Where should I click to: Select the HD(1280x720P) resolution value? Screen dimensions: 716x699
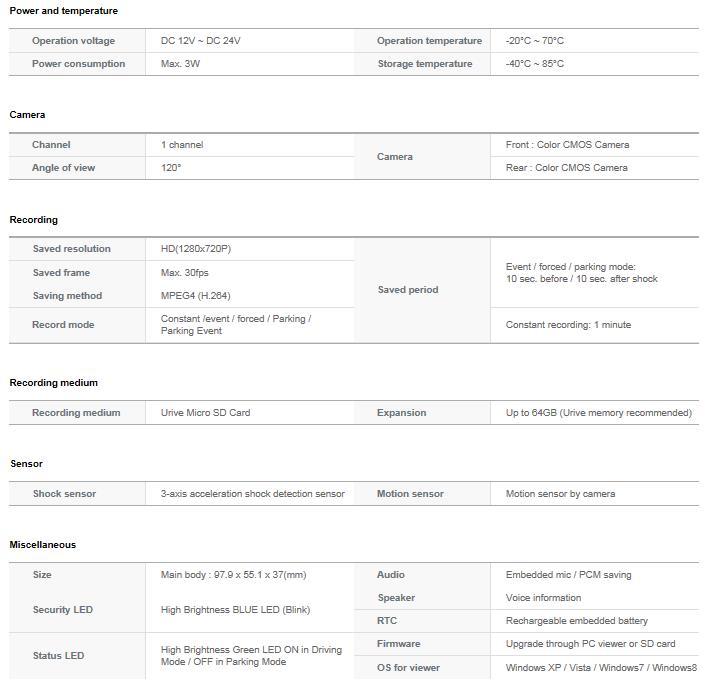point(196,249)
